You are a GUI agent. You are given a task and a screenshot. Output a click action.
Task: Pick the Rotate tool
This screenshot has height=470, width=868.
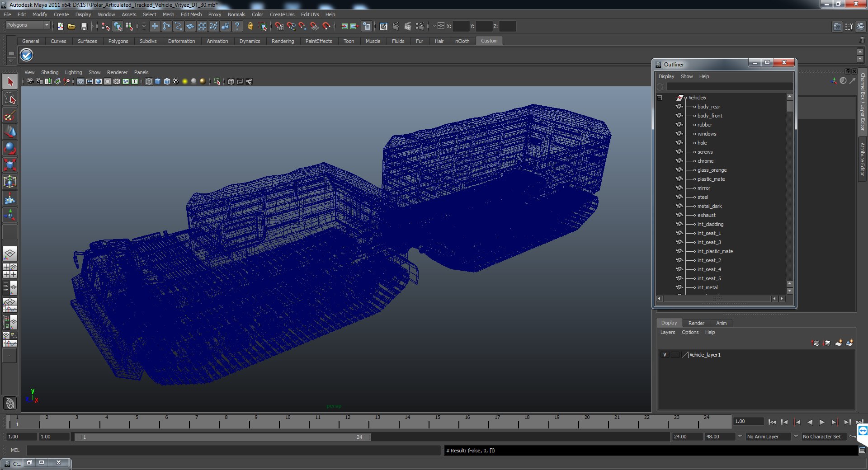[x=10, y=148]
